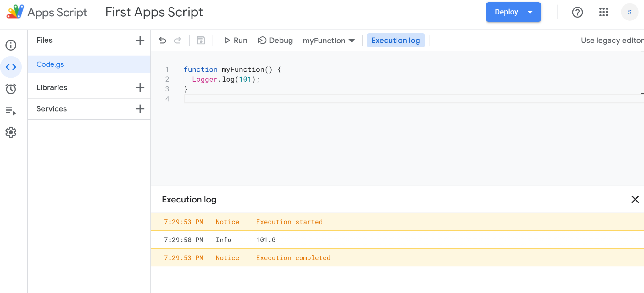Click the Undo arrow in toolbar
Image resolution: width=644 pixels, height=293 pixels.
coord(162,40)
